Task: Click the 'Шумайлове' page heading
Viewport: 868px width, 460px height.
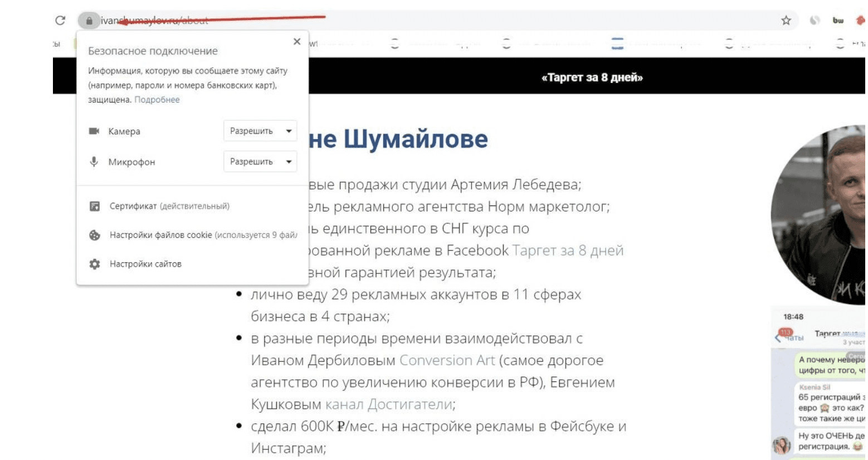Action: [415, 139]
